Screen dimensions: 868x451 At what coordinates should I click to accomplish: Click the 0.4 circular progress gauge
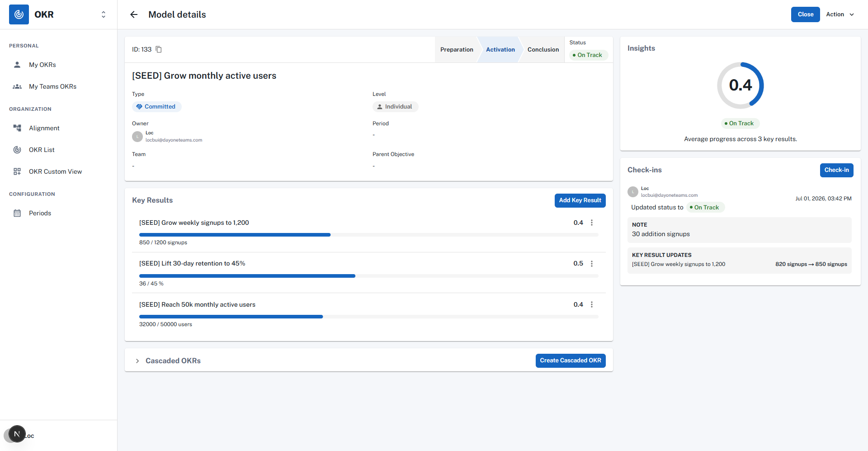click(741, 85)
